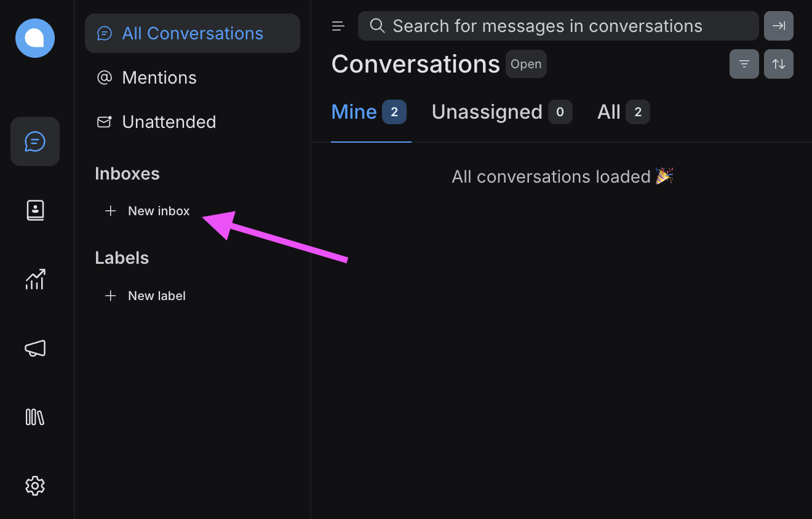
Task: Select the Contacts icon in the sidebar
Action: tap(35, 210)
